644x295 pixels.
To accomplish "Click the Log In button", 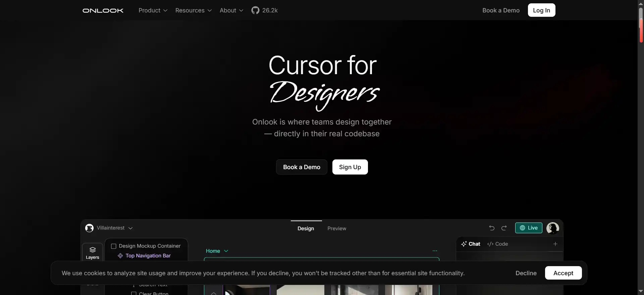I will point(541,10).
